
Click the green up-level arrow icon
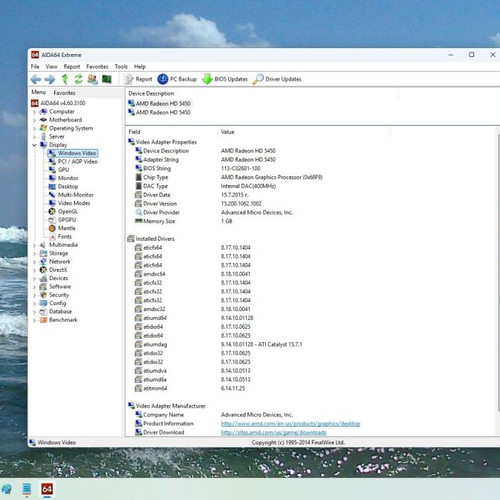(65, 79)
